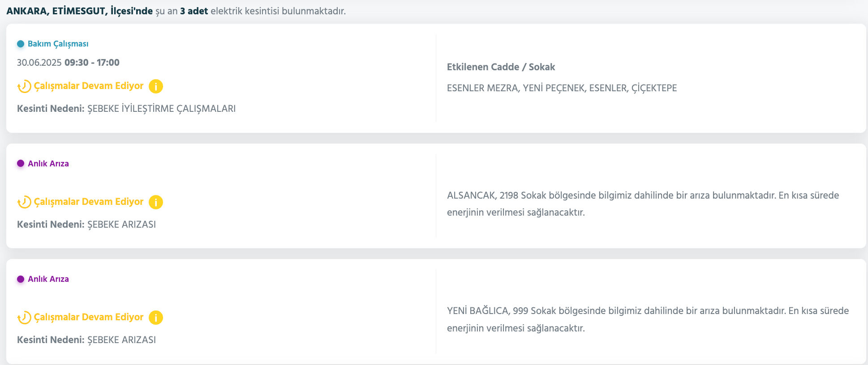Click Çalışmalar Devam Ediyor on the maintenance card
This screenshot has width=868, height=365.
tap(88, 86)
